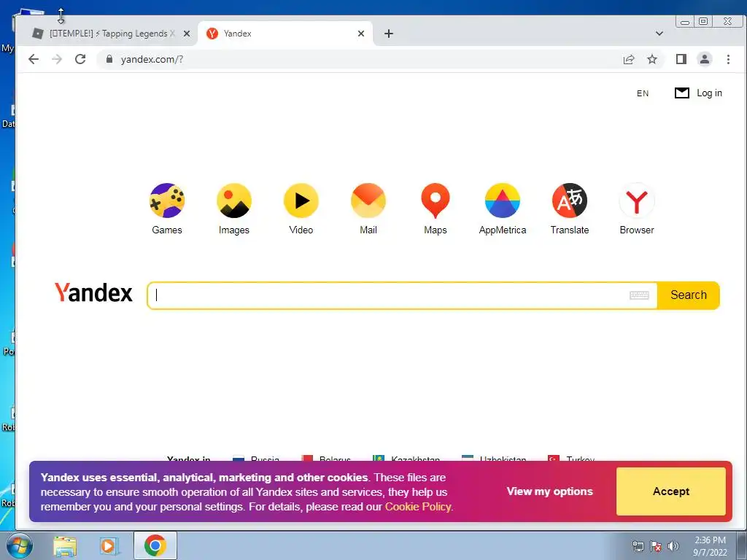Open a new browser tab
The image size is (747, 560).
pyautogui.click(x=389, y=34)
